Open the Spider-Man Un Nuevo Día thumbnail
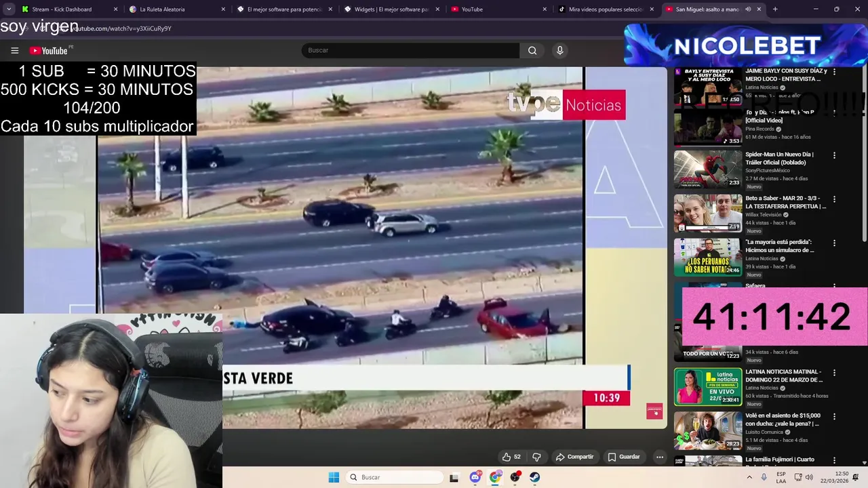Screen dimensions: 868x488 click(x=708, y=169)
